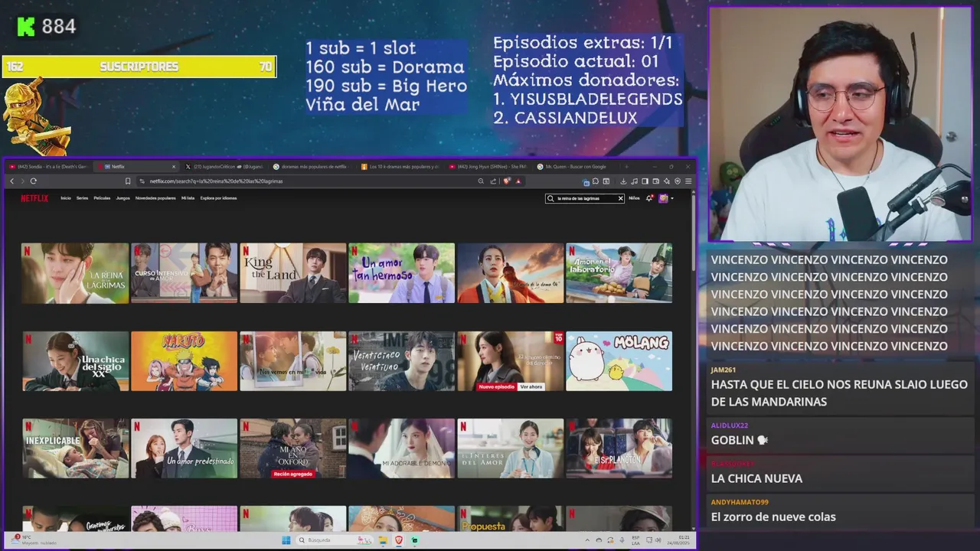The height and width of the screenshot is (551, 980).
Task: Clear the Netflix search field with X
Action: click(620, 198)
